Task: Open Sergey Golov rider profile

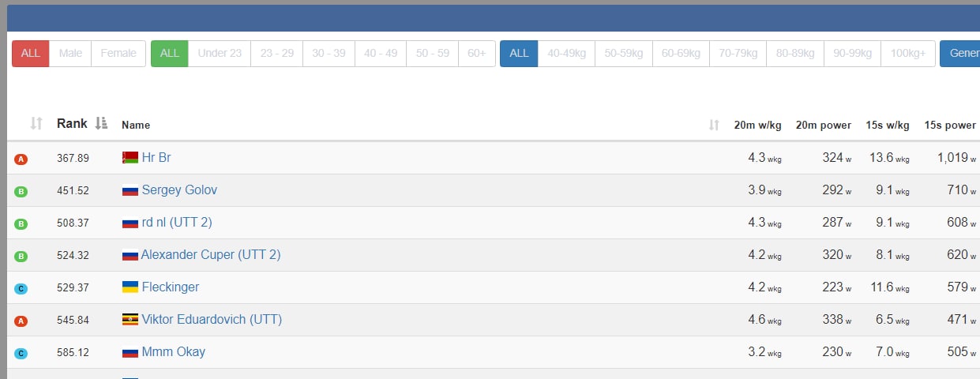Action: pyautogui.click(x=179, y=190)
